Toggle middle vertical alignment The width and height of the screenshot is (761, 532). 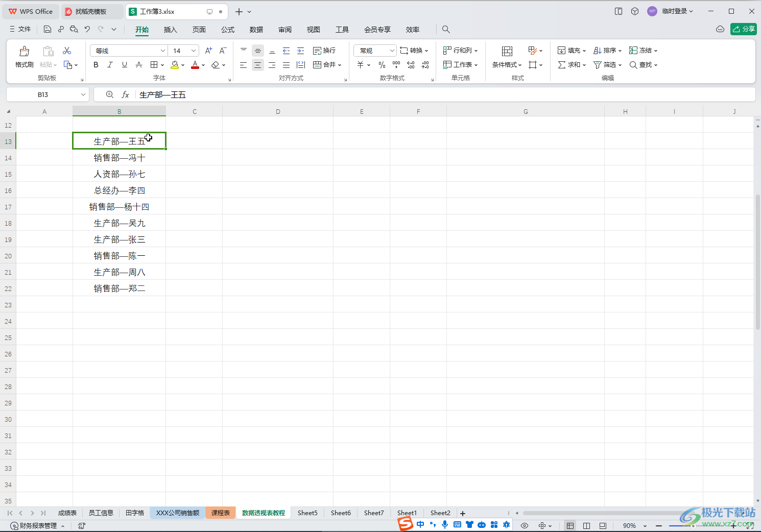click(258, 51)
